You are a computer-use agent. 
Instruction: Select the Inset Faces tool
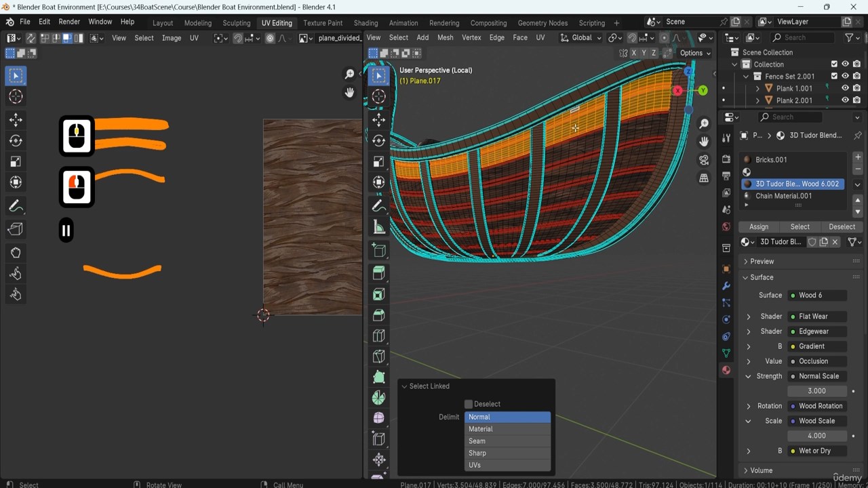click(x=379, y=294)
